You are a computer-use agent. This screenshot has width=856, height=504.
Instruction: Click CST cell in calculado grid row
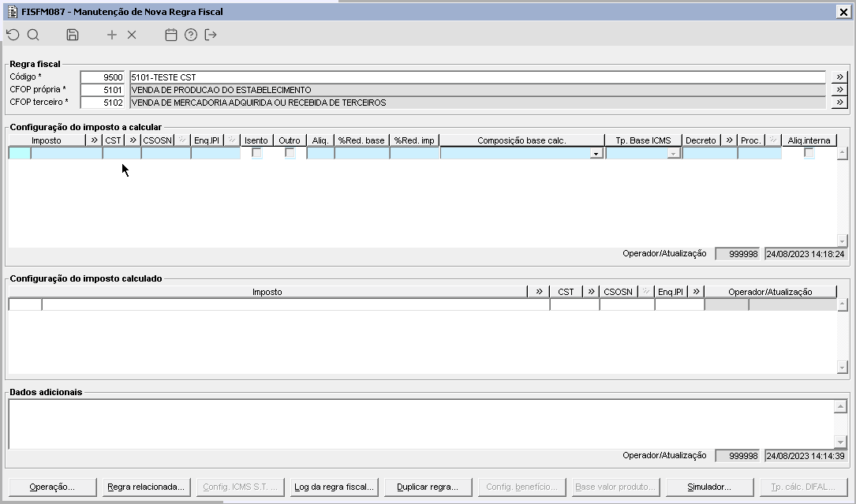pyautogui.click(x=574, y=304)
